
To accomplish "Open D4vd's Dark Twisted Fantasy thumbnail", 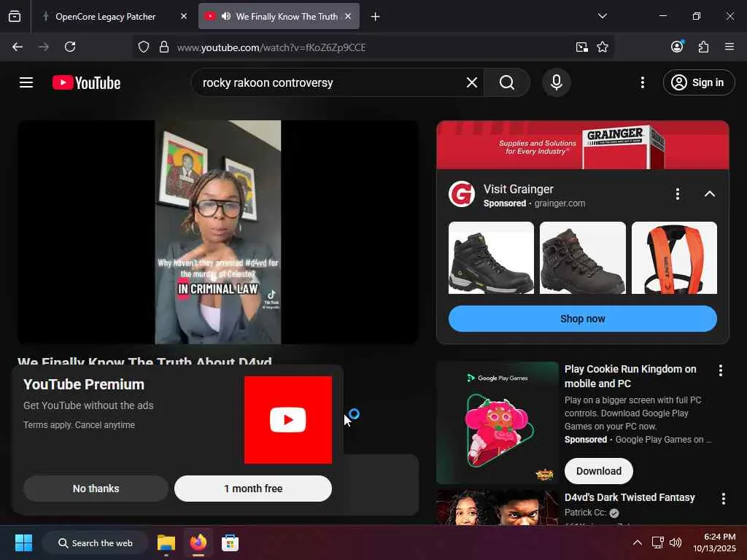I will [x=498, y=507].
